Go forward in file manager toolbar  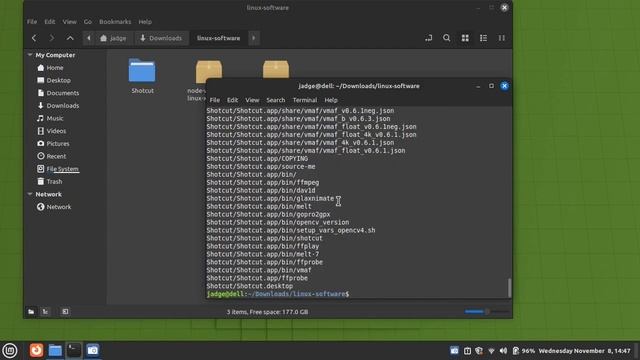click(52, 38)
